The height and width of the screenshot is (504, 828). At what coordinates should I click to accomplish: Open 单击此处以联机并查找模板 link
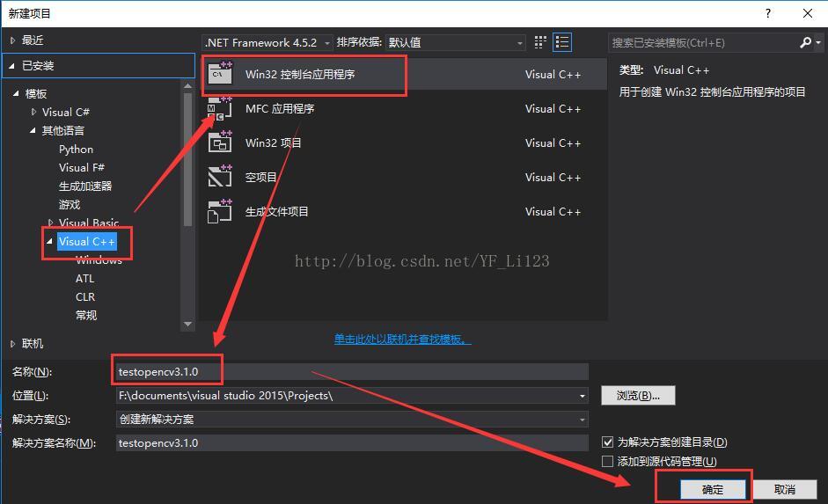pos(402,339)
